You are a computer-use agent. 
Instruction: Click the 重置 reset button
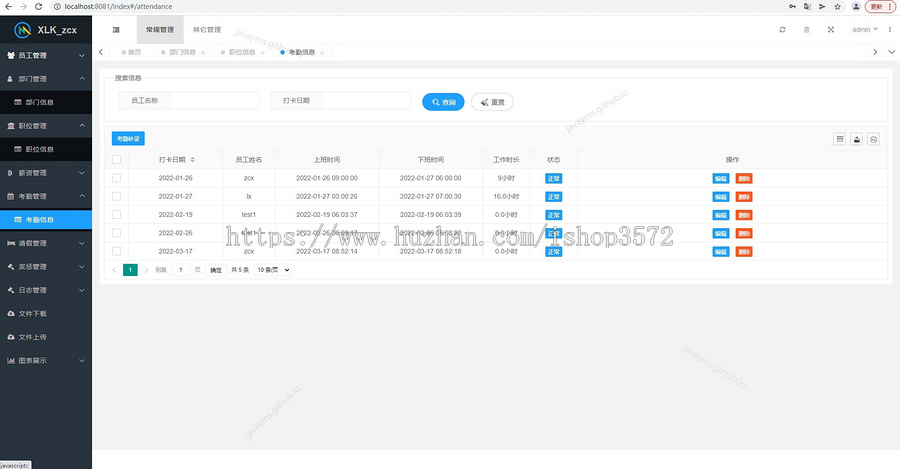pyautogui.click(x=492, y=102)
